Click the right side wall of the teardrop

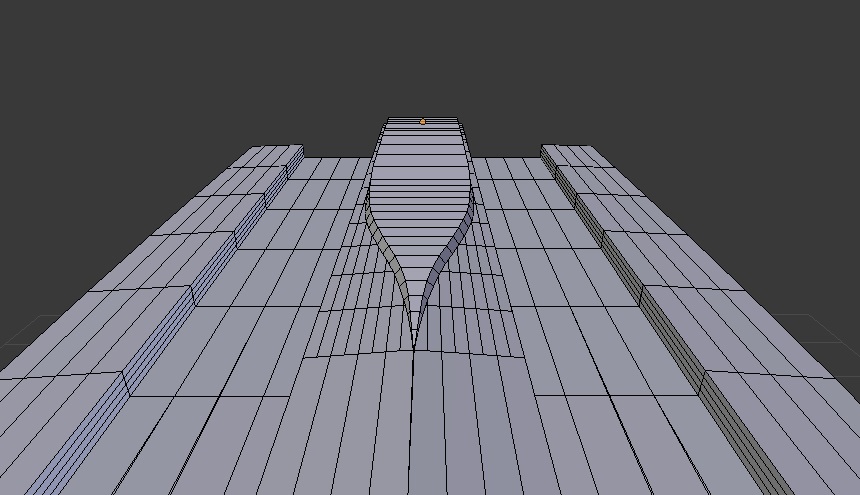tap(452, 245)
